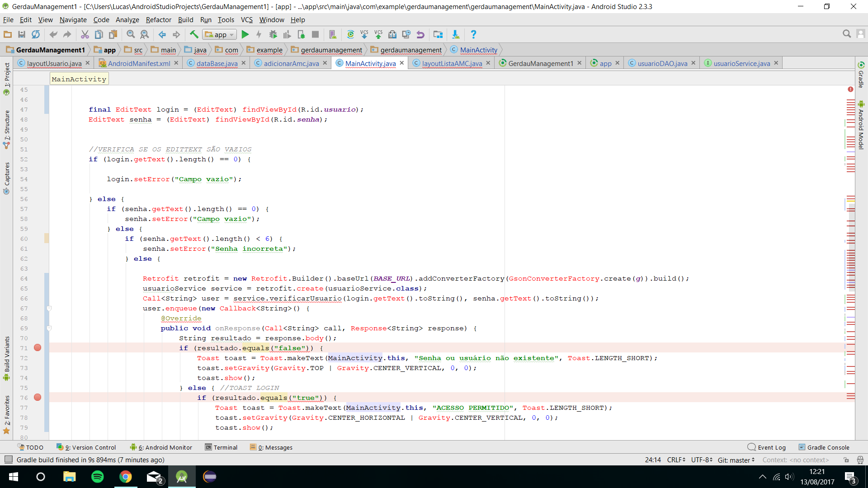Viewport: 868px width, 488px height.
Task: Open Project Structure icon
Action: pyautogui.click(x=438, y=34)
